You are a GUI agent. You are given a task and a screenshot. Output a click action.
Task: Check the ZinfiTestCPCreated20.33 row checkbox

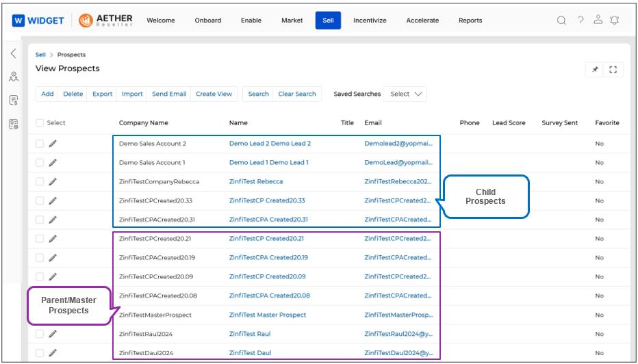pos(40,200)
